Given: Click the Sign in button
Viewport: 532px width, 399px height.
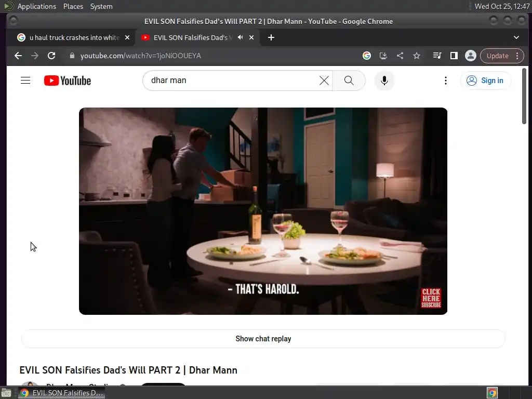Looking at the screenshot, I should (x=486, y=81).
